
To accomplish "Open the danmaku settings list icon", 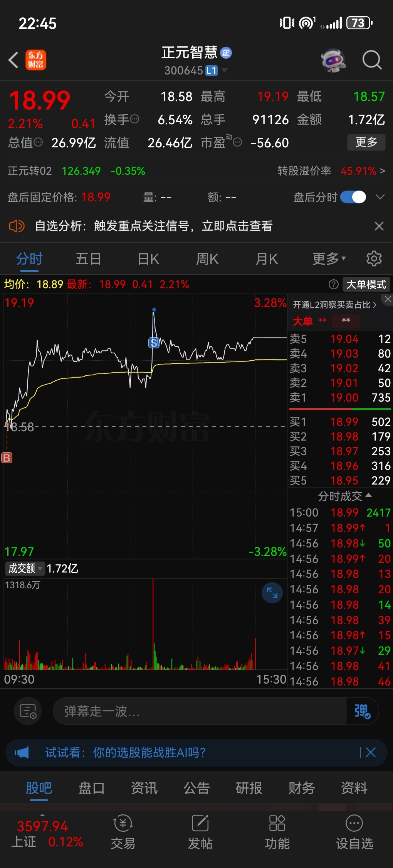I will pyautogui.click(x=28, y=711).
